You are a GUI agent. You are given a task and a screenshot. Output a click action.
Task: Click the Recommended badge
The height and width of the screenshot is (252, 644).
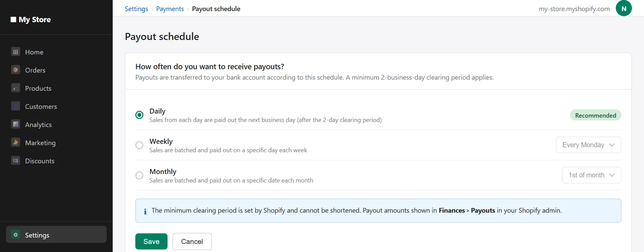pos(595,115)
